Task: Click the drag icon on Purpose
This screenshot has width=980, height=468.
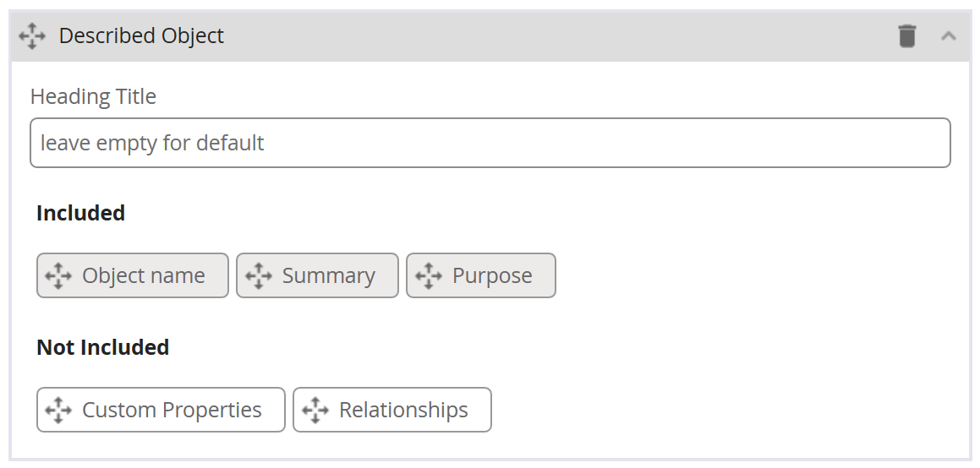Action: point(429,275)
